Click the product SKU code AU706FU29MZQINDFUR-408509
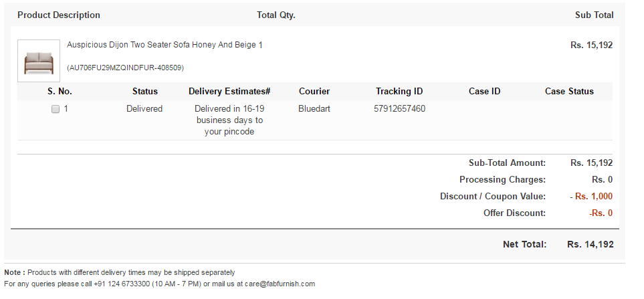This screenshot has height=299, width=644. coord(125,68)
